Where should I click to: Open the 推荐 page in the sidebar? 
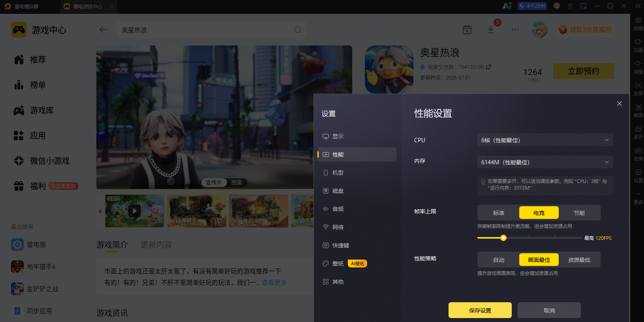[x=30, y=60]
